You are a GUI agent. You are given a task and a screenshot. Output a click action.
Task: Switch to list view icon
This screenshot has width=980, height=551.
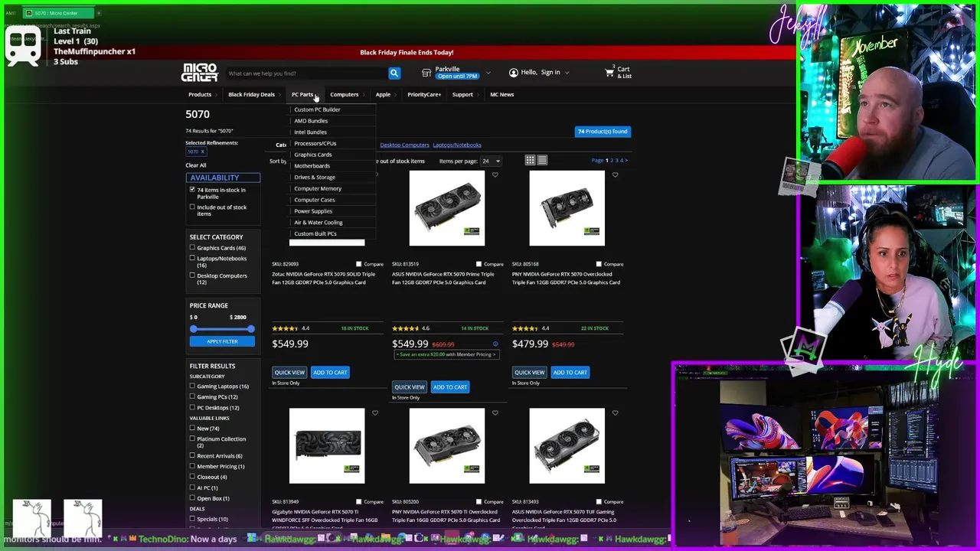[x=542, y=160]
